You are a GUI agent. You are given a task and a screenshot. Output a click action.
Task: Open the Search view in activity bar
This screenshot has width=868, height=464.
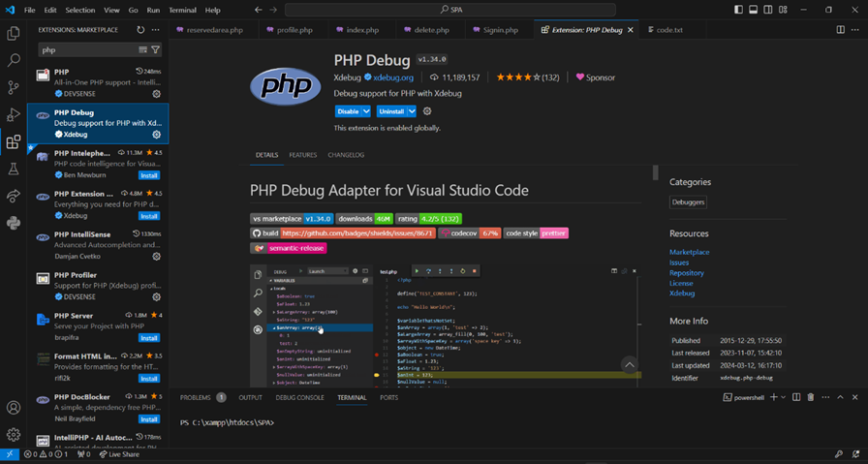coord(14,60)
